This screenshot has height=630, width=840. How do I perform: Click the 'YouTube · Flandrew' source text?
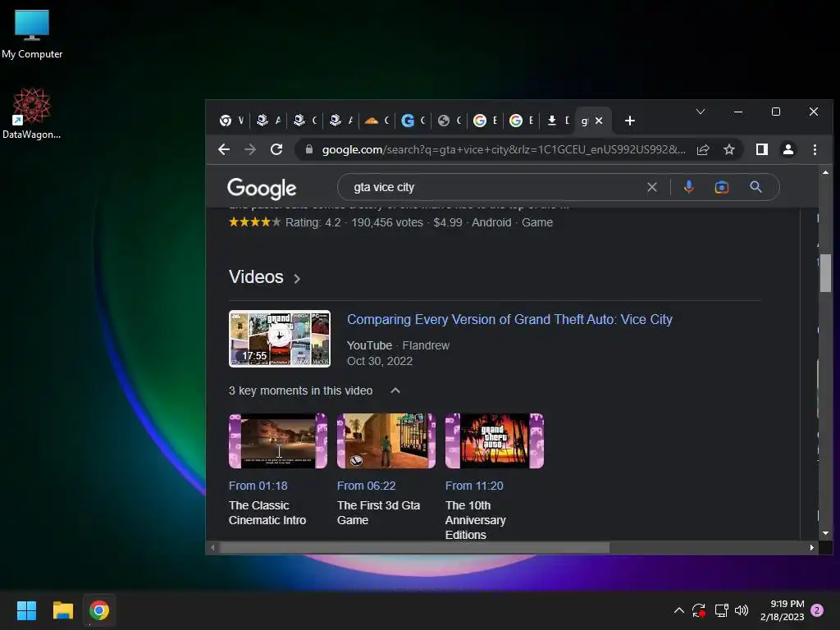click(398, 345)
